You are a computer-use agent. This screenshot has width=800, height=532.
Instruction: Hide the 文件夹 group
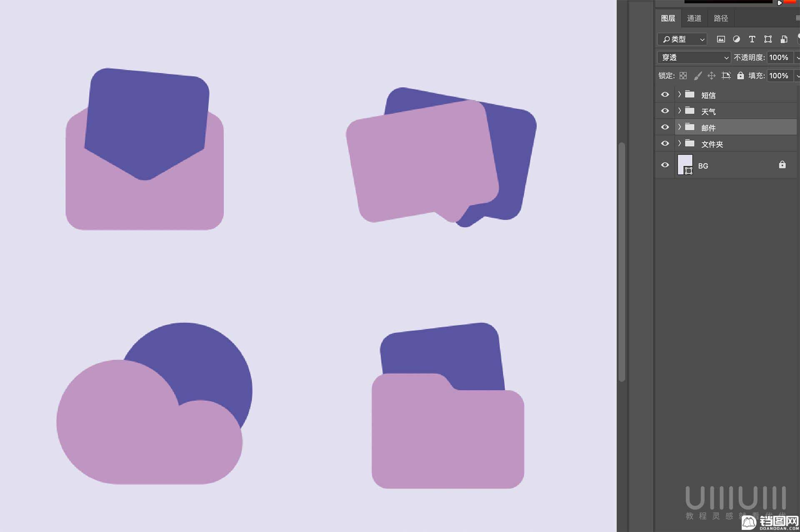coord(665,143)
